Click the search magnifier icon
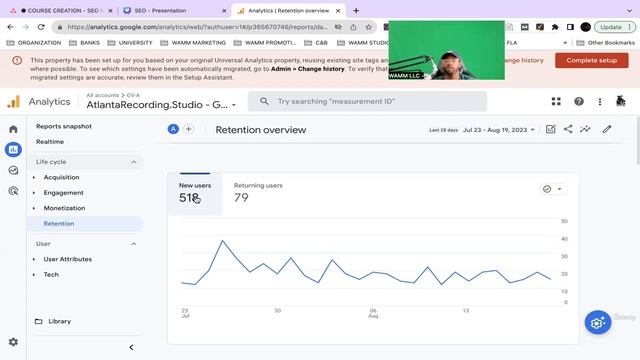The height and width of the screenshot is (360, 640). (x=264, y=101)
